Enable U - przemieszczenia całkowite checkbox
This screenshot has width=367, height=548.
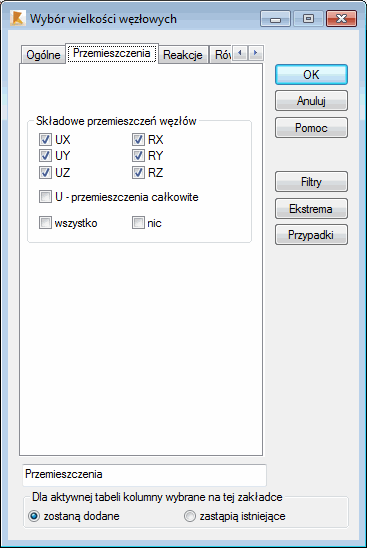tap(45, 197)
